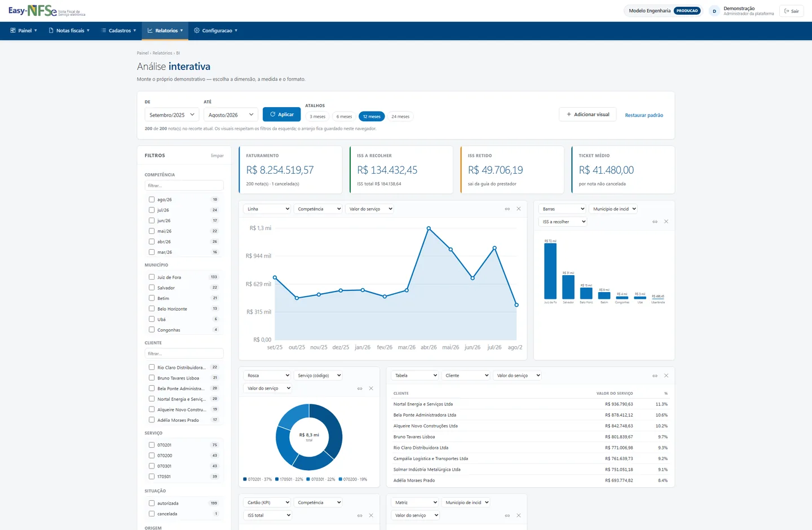This screenshot has height=530, width=812.
Task: Select the 24 meses shortcut
Action: coord(400,117)
